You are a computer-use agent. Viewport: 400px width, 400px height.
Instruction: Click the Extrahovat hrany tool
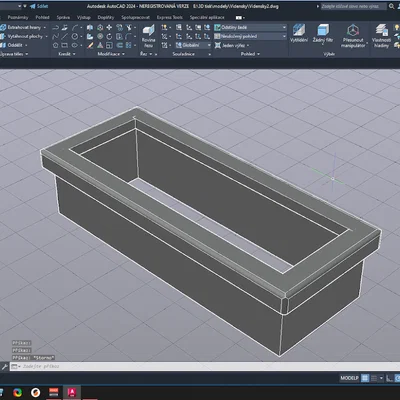coord(24,27)
